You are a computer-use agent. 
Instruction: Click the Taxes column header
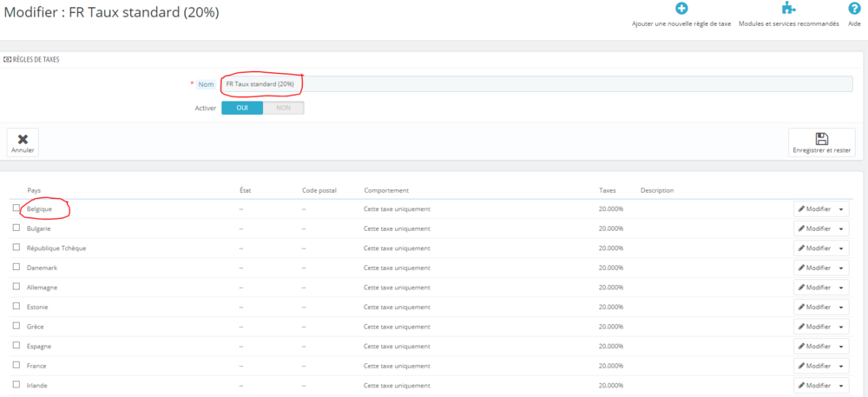pyautogui.click(x=608, y=190)
